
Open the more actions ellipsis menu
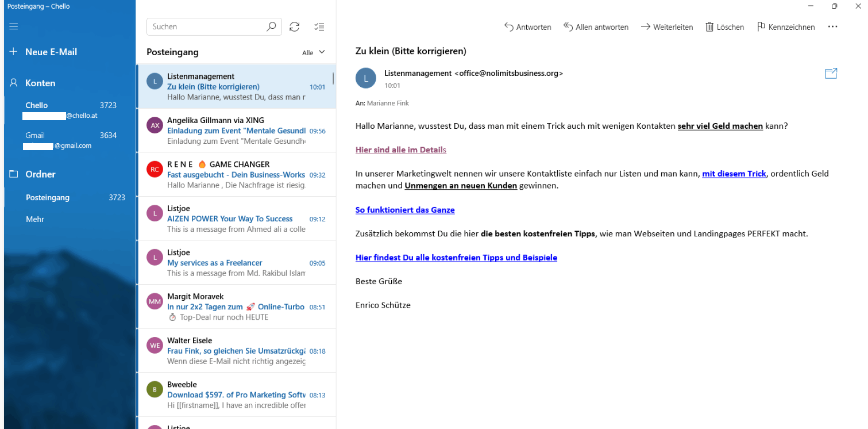coord(833,26)
